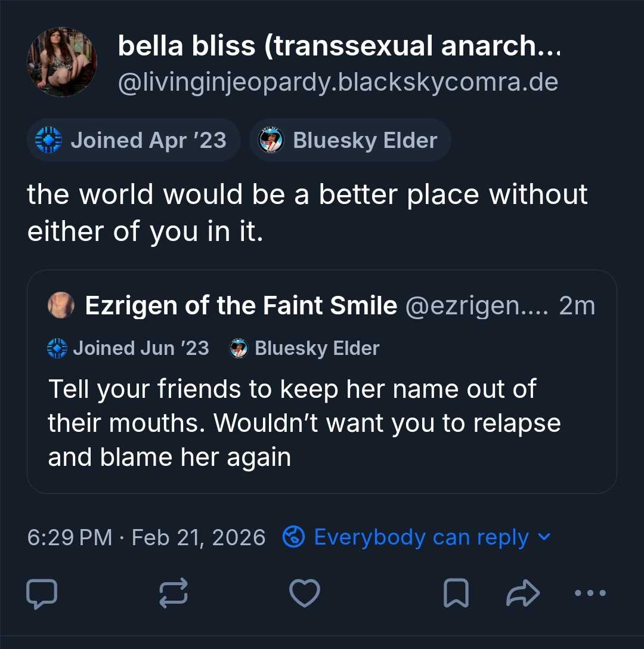644x649 pixels.
Task: Click the chevron next to Everybody can reply
Action: pyautogui.click(x=544, y=537)
